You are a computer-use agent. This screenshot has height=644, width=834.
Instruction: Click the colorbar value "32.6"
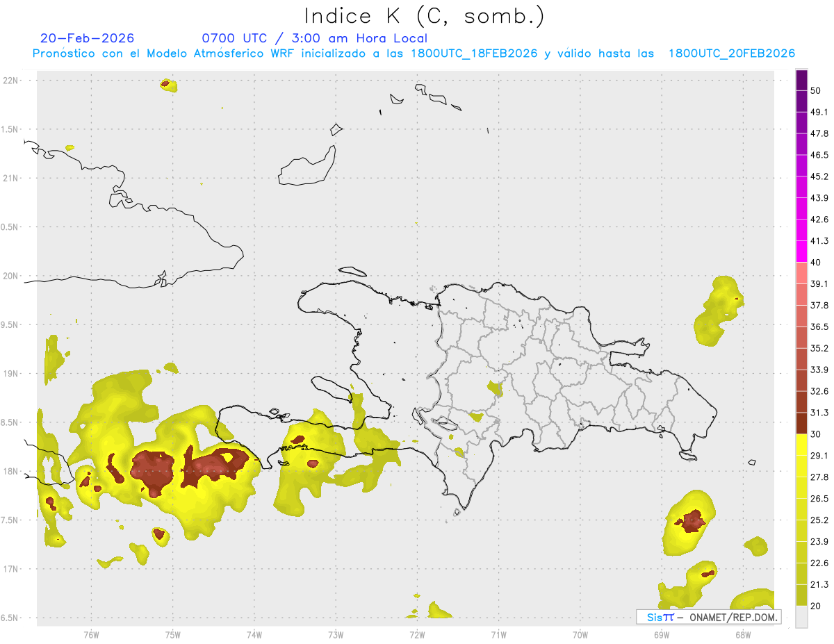click(x=819, y=391)
